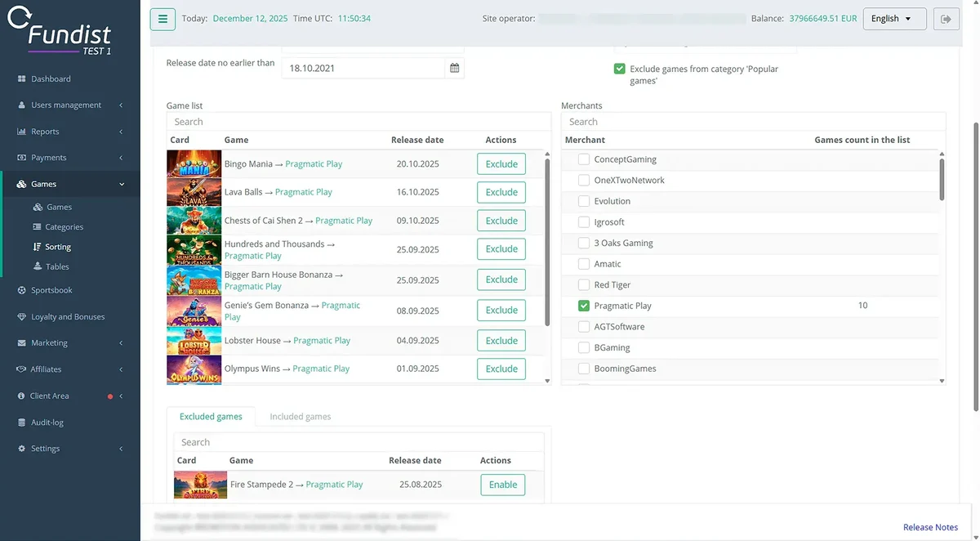Enable the Fire Stampede 2 game
The image size is (980, 541).
pos(503,485)
